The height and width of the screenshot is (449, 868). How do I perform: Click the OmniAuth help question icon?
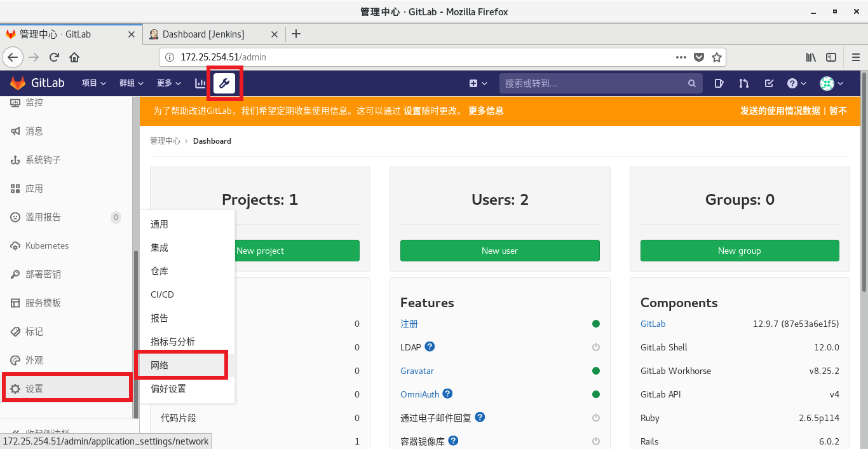[x=447, y=394]
